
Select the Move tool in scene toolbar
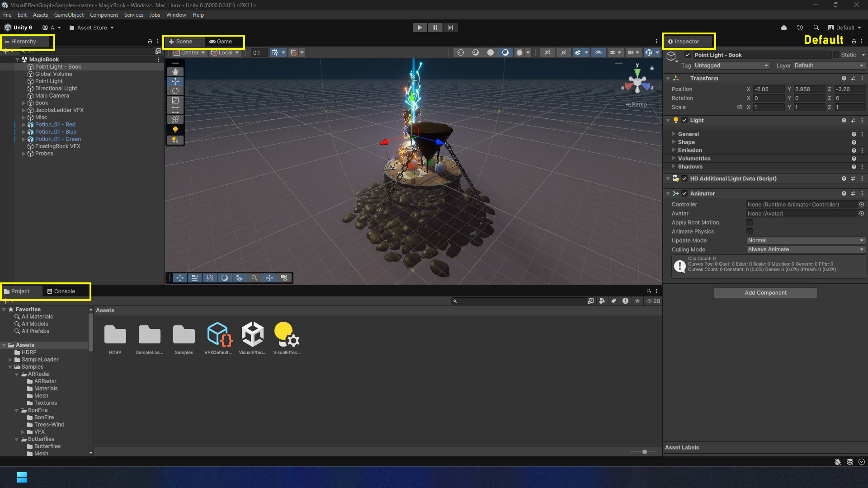pos(175,81)
